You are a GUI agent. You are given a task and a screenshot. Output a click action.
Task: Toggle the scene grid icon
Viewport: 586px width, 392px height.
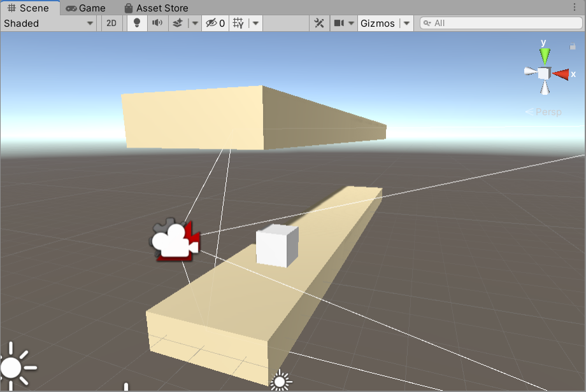(x=238, y=23)
